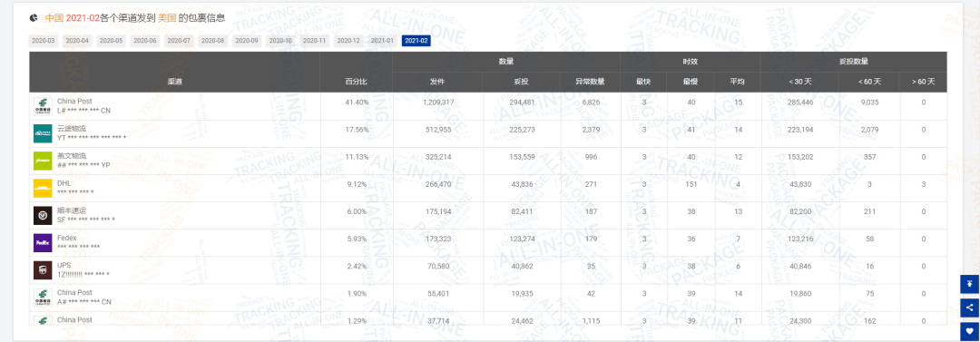980x342 pixels.
Task: Click the 燕文物流 channel name
Action: (x=72, y=156)
